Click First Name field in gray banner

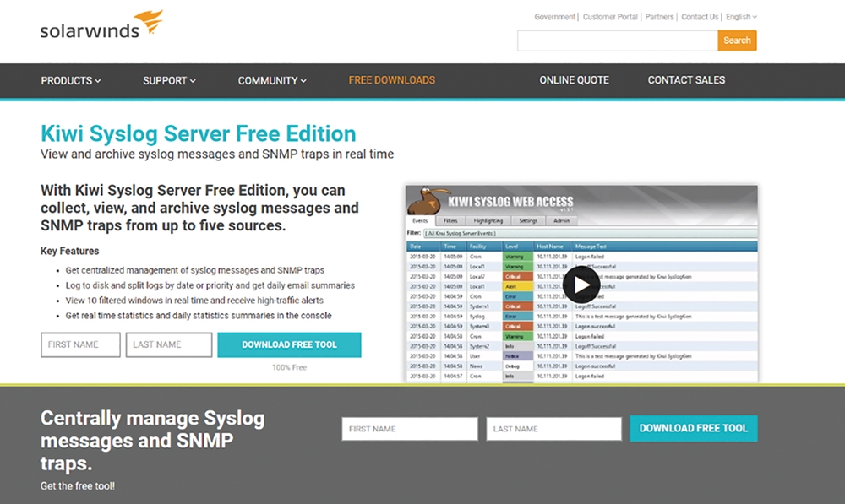410,429
